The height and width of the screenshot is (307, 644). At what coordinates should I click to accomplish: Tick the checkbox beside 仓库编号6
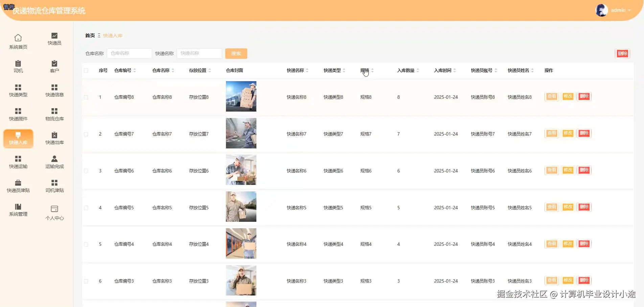point(86,171)
